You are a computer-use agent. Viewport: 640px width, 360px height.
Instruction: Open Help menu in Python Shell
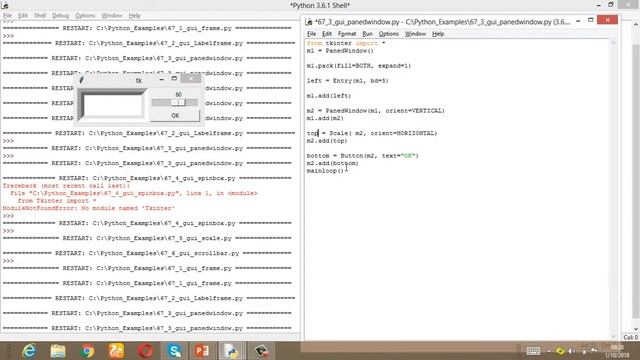point(134,16)
